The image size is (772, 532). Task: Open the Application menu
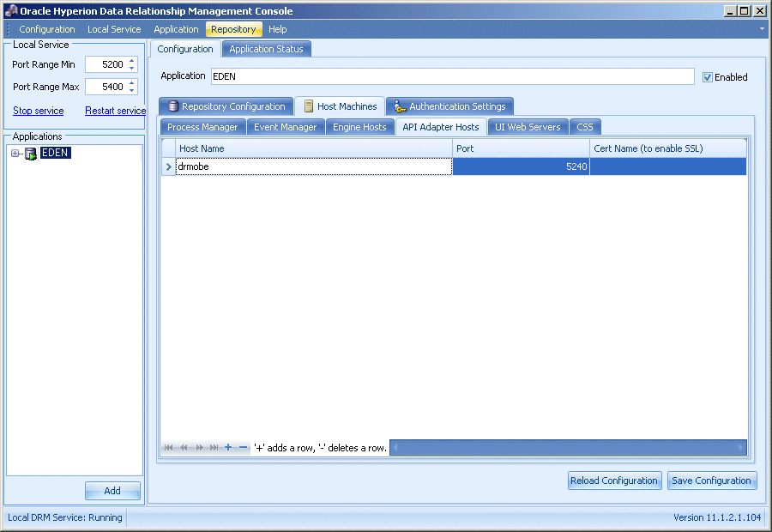click(176, 29)
